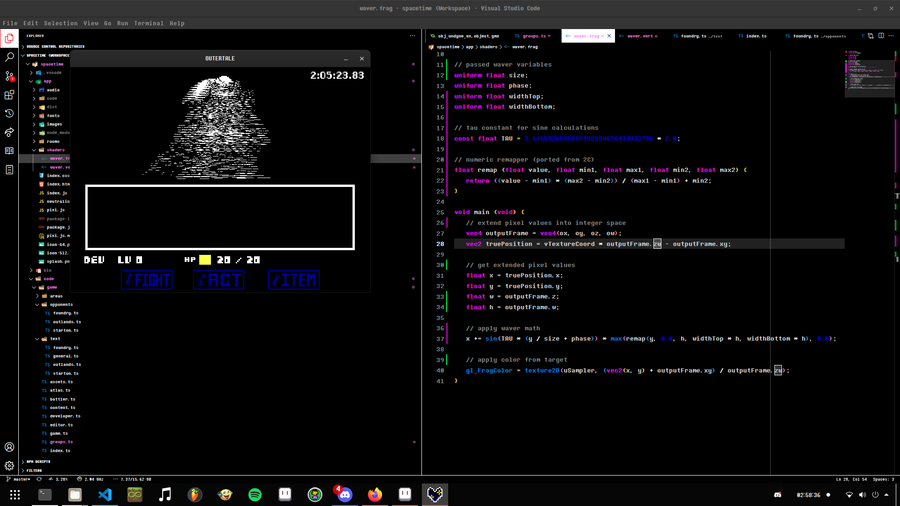Click the ACT button in OUTERTALE window
The image size is (900, 506).
coord(219,280)
